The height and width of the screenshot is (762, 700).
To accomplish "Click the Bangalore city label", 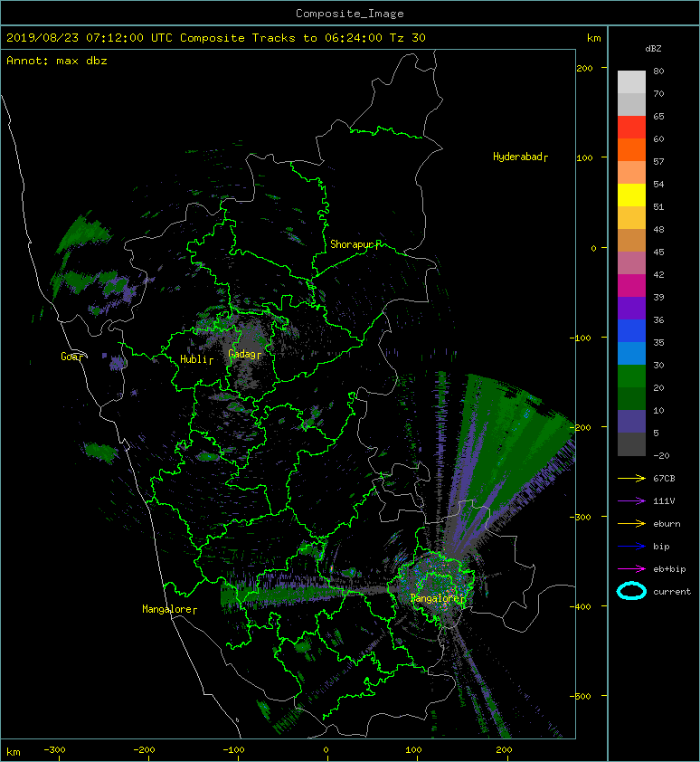I will 438,599.
